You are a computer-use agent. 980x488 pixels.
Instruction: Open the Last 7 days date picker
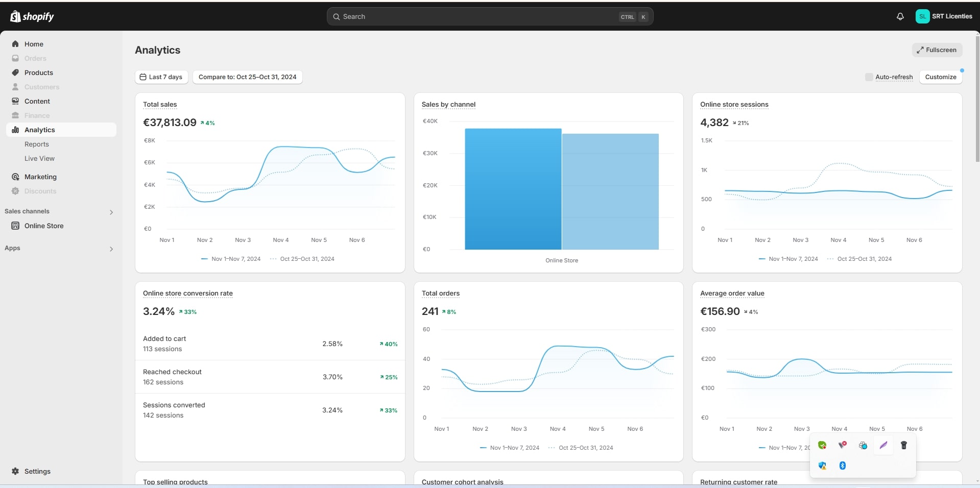click(161, 77)
